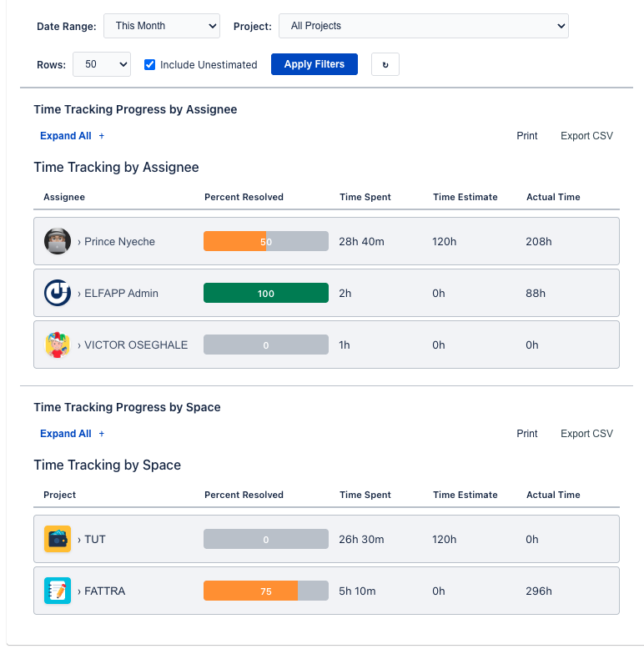
Task: Click the plus icon beside Assignee Expand All
Action: coord(102,136)
